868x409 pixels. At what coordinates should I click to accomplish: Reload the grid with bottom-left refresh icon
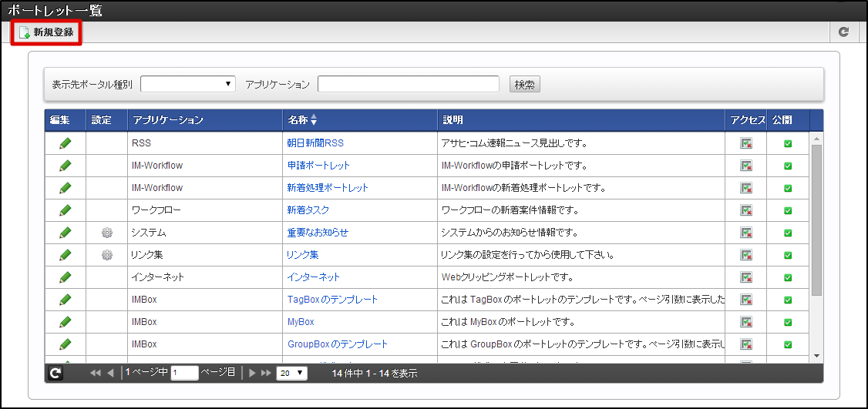tap(56, 374)
